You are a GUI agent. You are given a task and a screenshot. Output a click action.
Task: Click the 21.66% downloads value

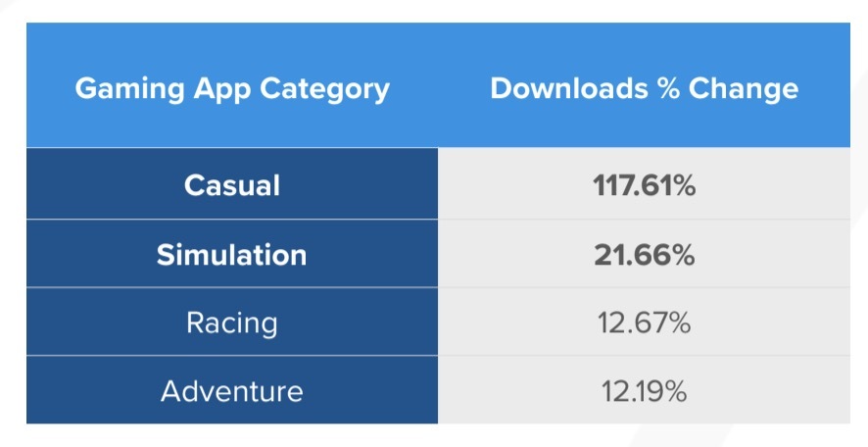644,255
